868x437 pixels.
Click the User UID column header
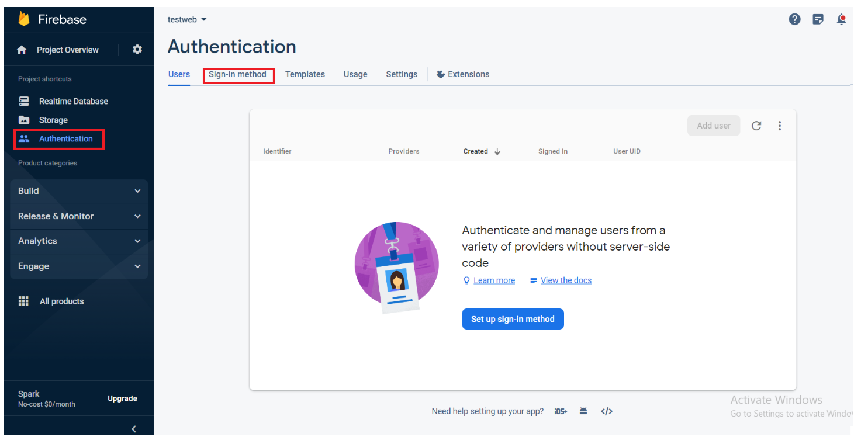tap(627, 151)
